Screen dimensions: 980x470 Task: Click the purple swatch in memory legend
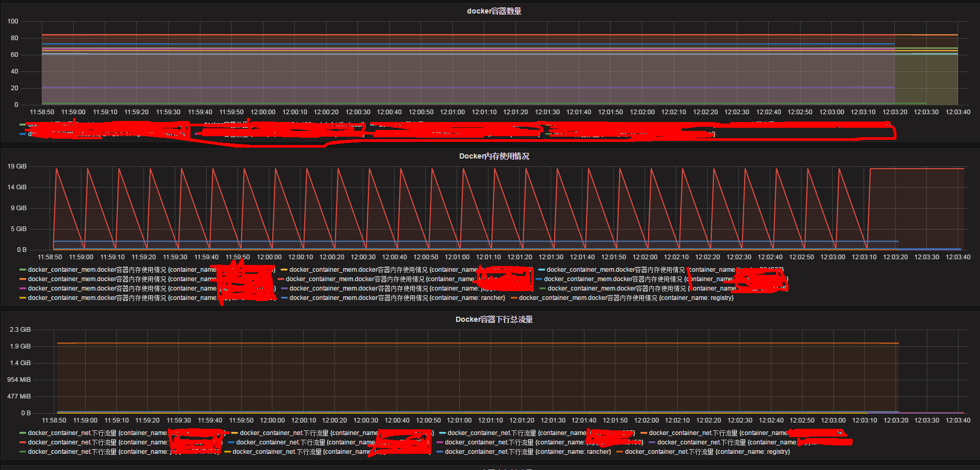(284, 288)
